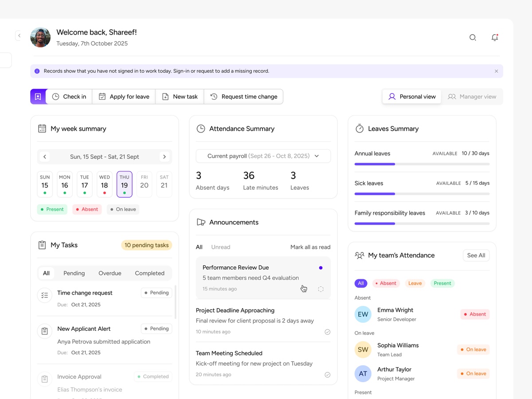Image resolution: width=532 pixels, height=399 pixels.
Task: Show Unread announcements tab
Action: pos(221,247)
